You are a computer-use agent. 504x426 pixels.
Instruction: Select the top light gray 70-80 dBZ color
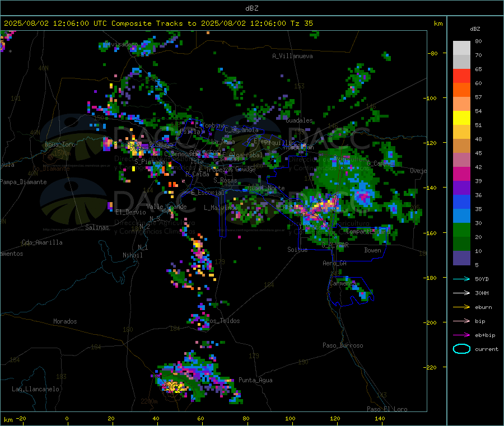(x=461, y=48)
